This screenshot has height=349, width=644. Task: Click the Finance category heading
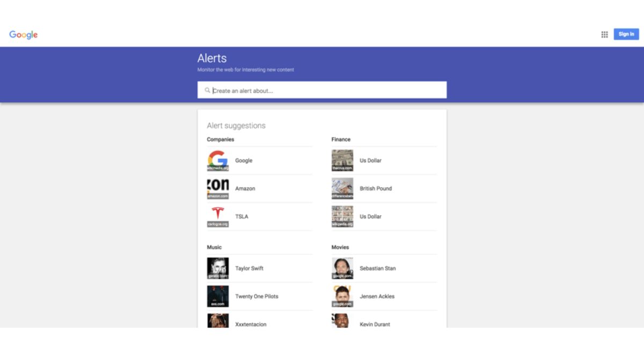341,140
